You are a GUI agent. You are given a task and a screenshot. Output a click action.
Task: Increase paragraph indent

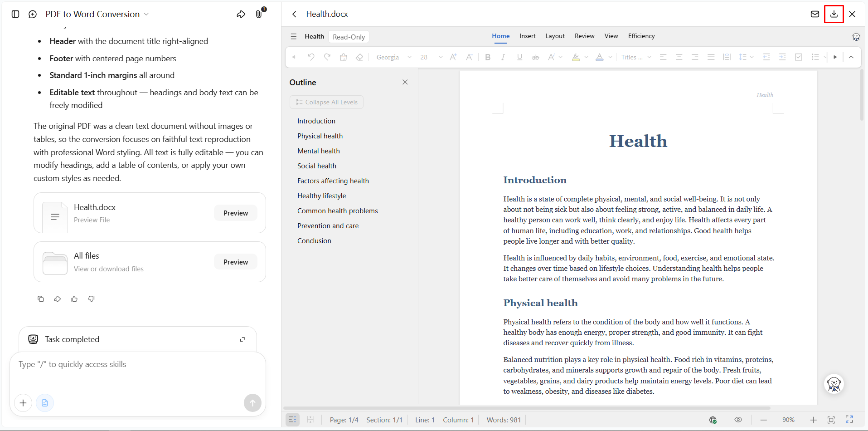(782, 57)
